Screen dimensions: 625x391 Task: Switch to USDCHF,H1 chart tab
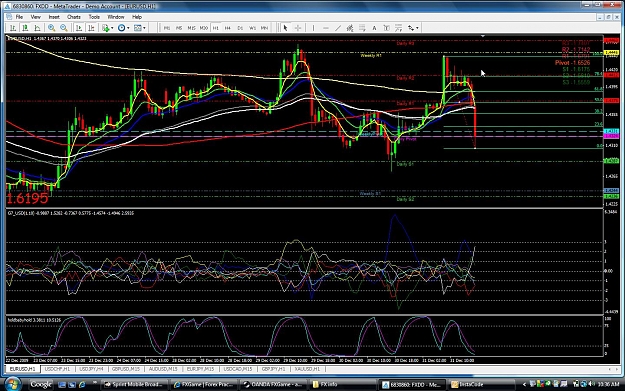coord(57,369)
